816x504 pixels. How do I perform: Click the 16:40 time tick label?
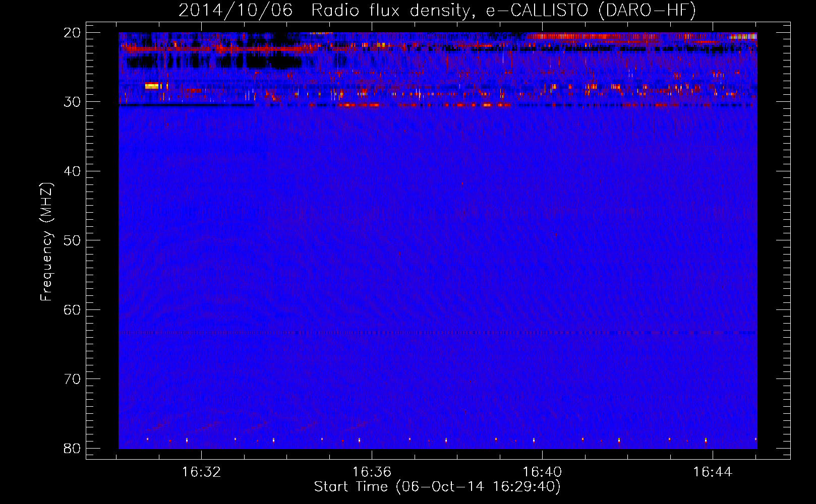[x=542, y=472]
